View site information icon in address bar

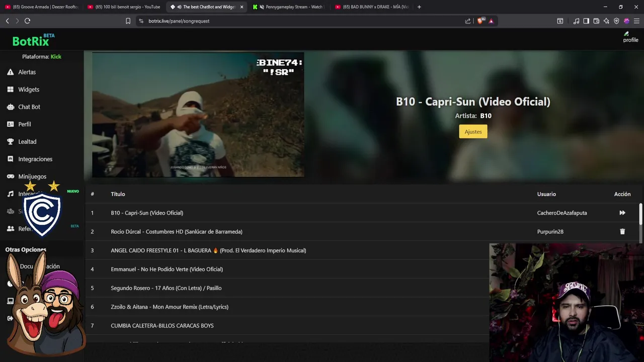141,21
